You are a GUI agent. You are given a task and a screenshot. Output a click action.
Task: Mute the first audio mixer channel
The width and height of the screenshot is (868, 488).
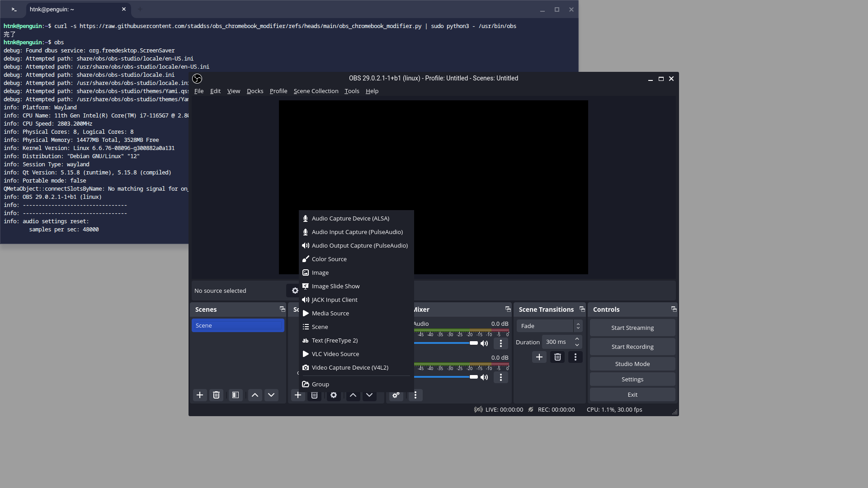click(484, 343)
